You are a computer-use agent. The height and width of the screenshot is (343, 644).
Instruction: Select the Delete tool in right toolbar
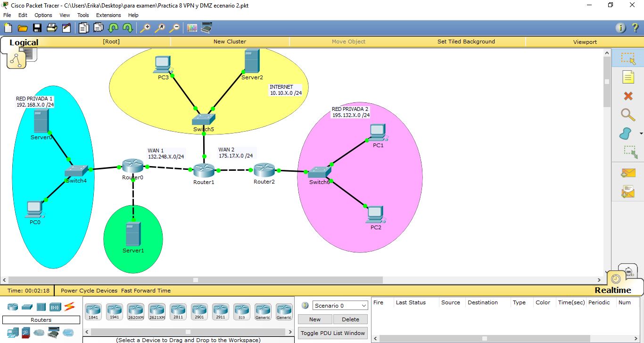(627, 96)
